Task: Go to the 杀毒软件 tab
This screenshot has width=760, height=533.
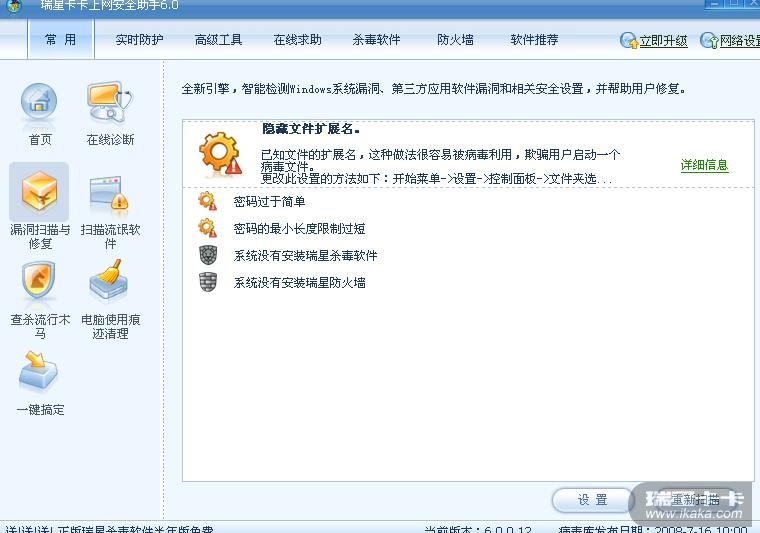Action: pos(377,40)
